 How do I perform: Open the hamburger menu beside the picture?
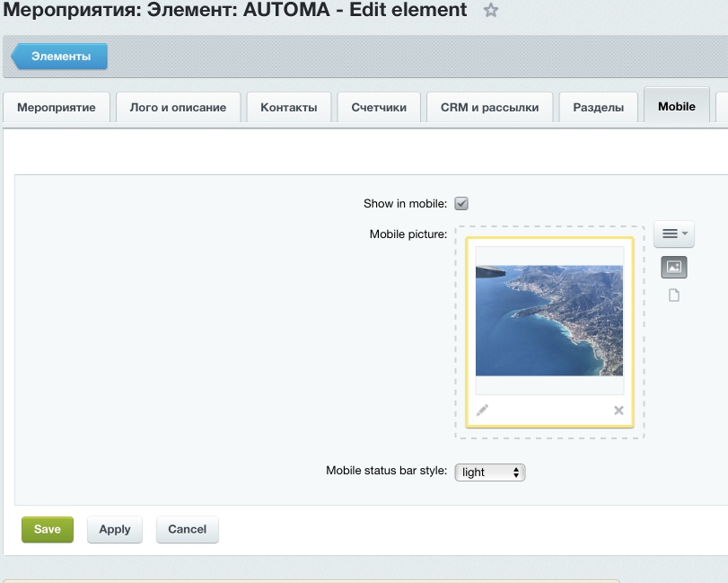click(x=673, y=234)
